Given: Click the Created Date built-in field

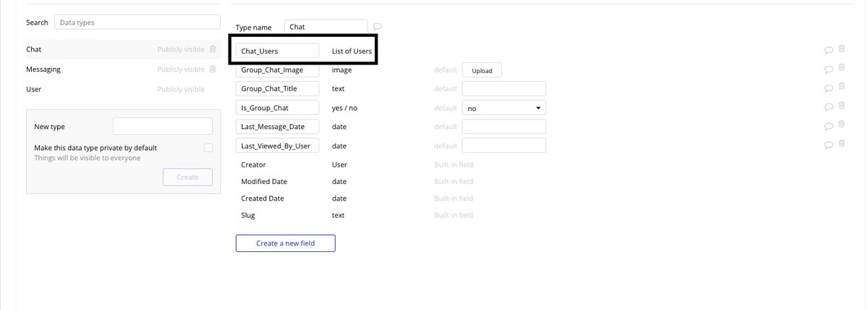Looking at the screenshot, I should 262,198.
